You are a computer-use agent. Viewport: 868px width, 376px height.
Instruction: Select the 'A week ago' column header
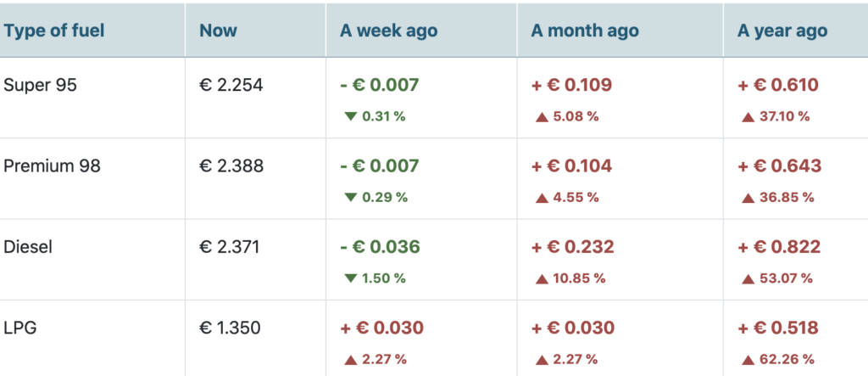pyautogui.click(x=389, y=31)
